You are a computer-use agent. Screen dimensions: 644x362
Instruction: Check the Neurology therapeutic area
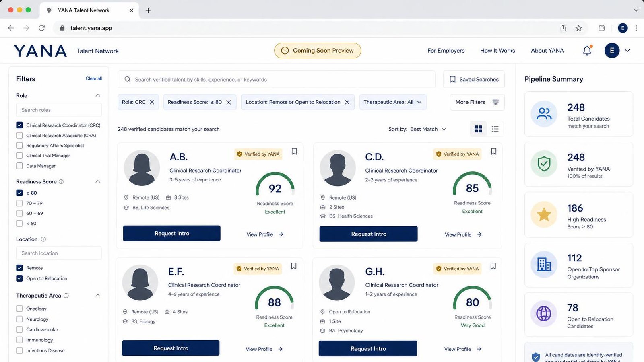coord(19,319)
